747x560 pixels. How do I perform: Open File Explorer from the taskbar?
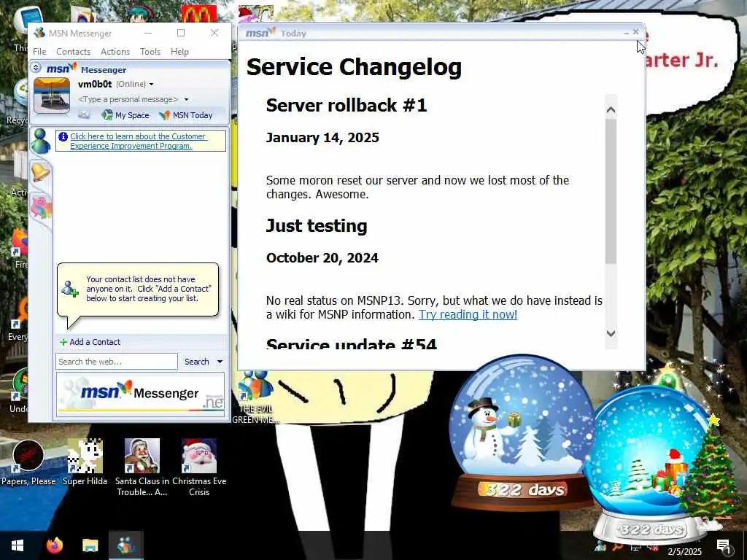[90, 545]
